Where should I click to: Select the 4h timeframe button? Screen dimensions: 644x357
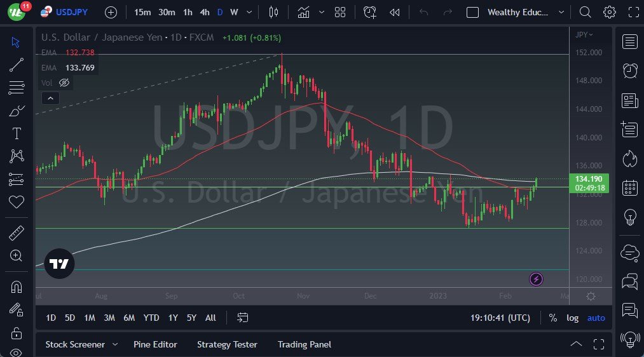(x=205, y=12)
